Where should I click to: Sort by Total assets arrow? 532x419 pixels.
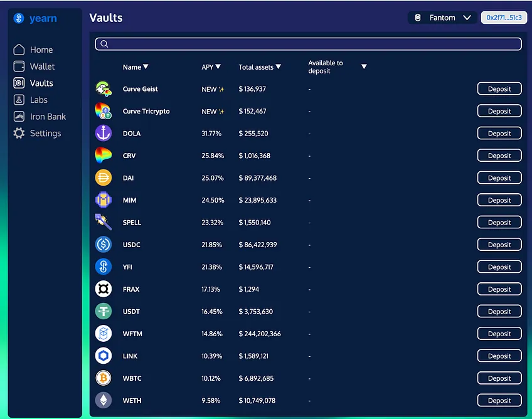[x=278, y=66]
